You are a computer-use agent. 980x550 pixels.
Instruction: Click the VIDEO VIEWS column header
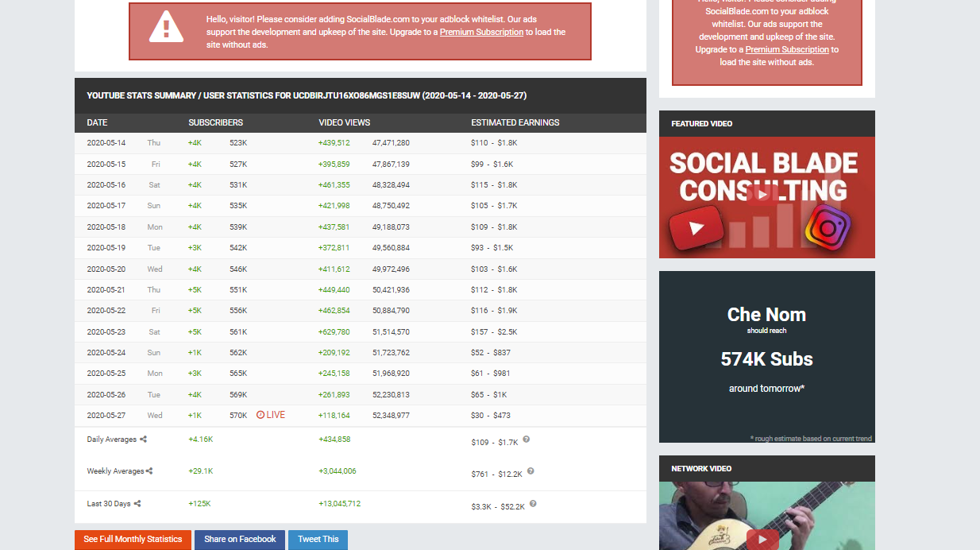pos(345,123)
